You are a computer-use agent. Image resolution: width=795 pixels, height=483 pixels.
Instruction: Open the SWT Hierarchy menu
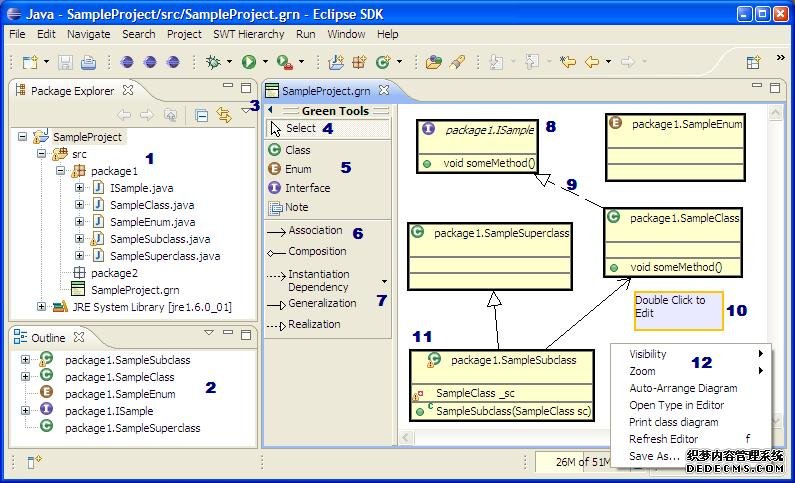[248, 34]
